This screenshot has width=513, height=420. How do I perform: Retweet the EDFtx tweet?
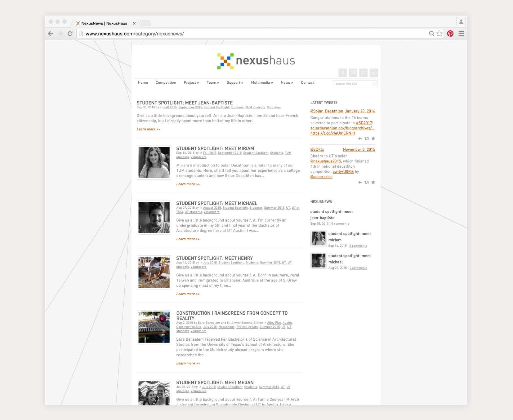(x=367, y=182)
